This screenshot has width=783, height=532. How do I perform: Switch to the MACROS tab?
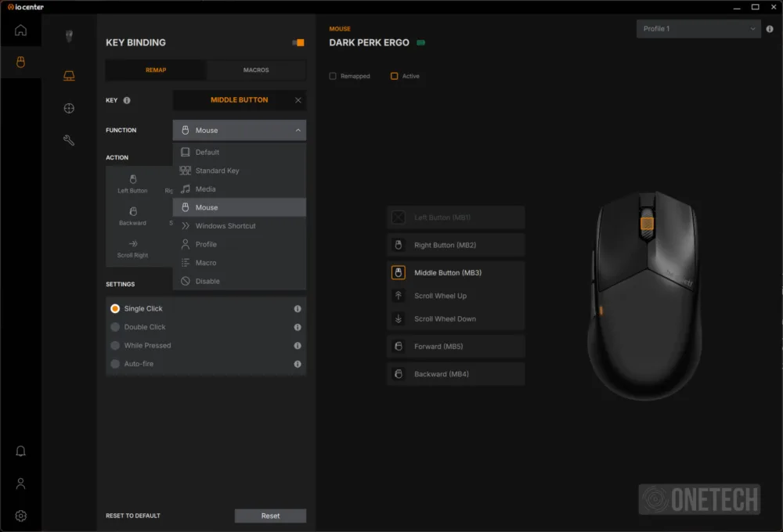coord(256,70)
